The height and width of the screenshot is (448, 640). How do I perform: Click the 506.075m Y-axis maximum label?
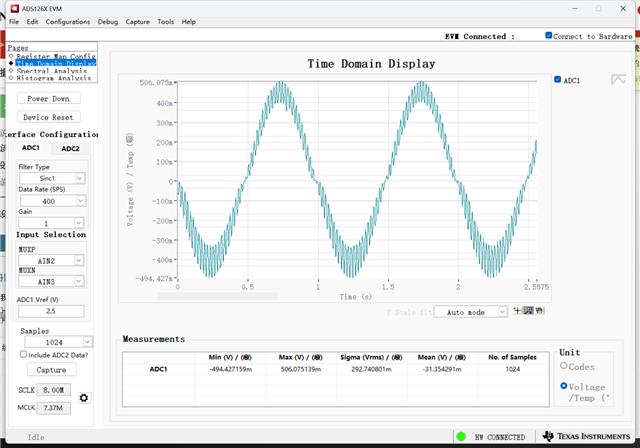156,83
